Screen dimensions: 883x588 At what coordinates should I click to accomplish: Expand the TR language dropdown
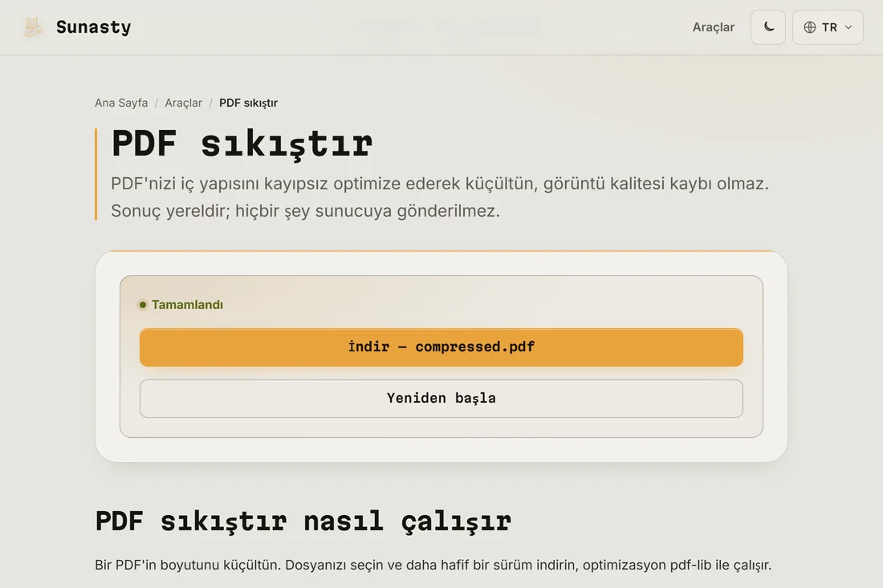(x=828, y=27)
